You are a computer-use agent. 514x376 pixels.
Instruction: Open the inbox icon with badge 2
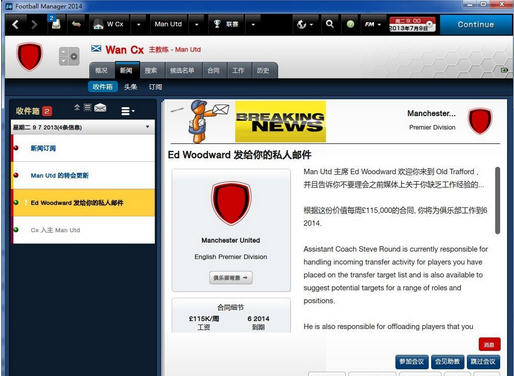click(55, 23)
